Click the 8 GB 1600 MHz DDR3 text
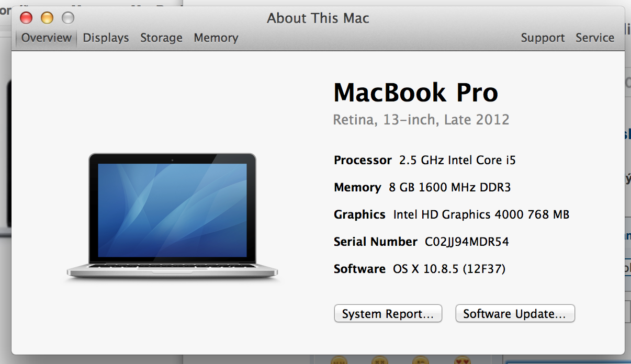Screen dimensions: 631x364 [x=449, y=187]
